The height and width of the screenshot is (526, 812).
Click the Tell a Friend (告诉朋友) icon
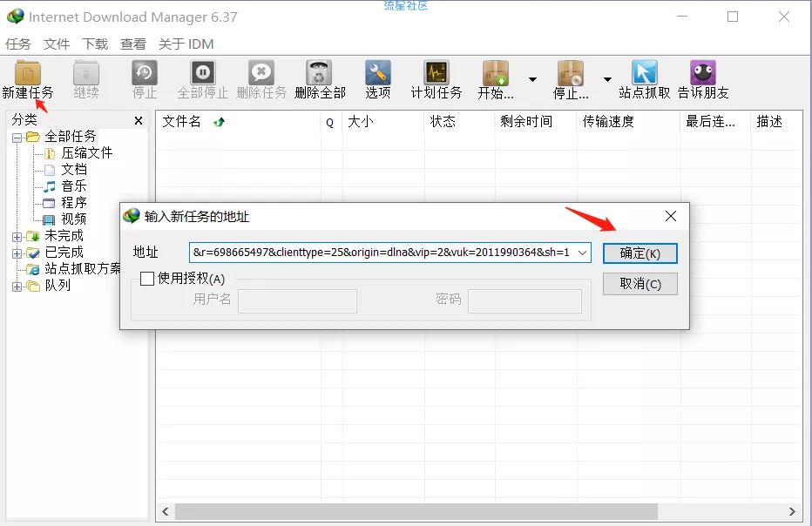coord(703,73)
